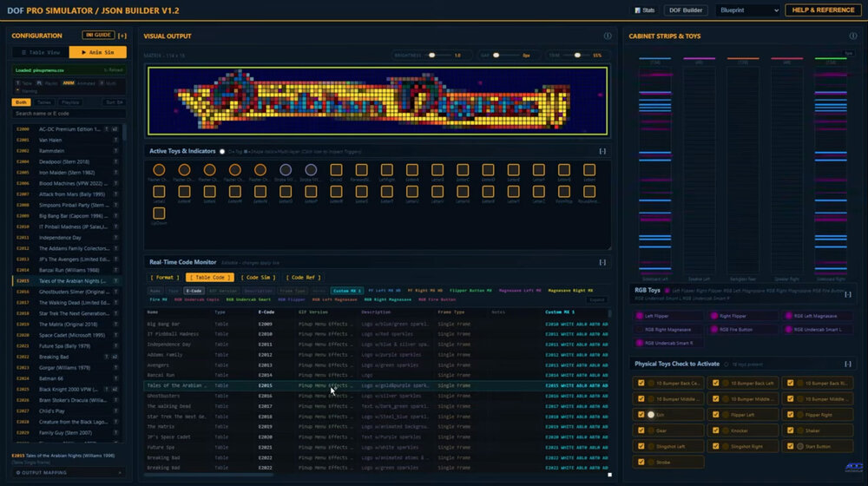Click the x2 badge on AC-DC Premium Edition
The image size is (868, 486).
[115, 129]
